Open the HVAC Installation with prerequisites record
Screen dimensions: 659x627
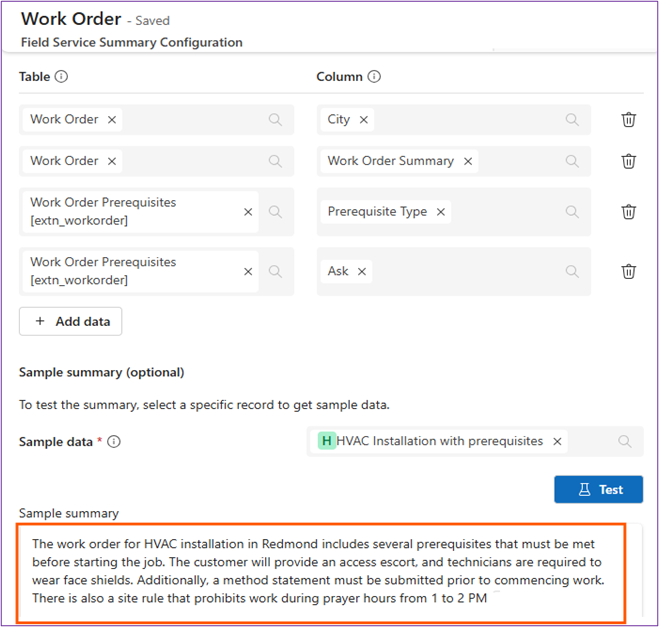coord(439,441)
